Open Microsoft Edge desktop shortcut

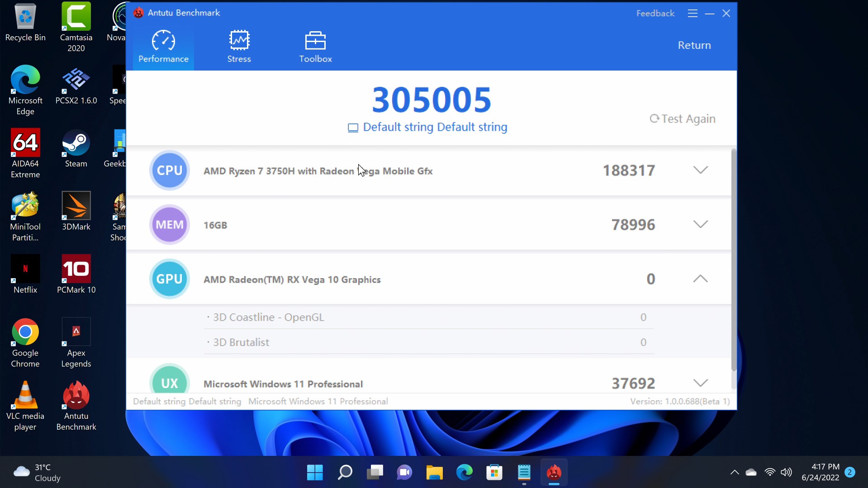[x=25, y=90]
